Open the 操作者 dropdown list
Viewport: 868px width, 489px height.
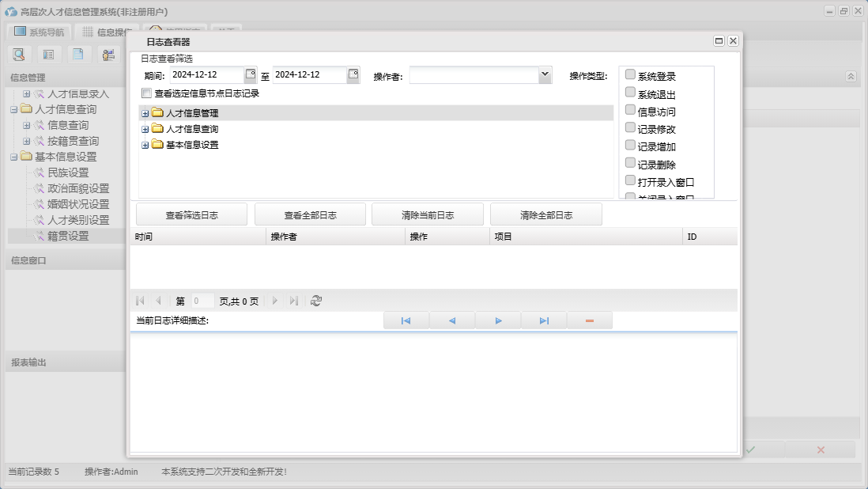544,74
